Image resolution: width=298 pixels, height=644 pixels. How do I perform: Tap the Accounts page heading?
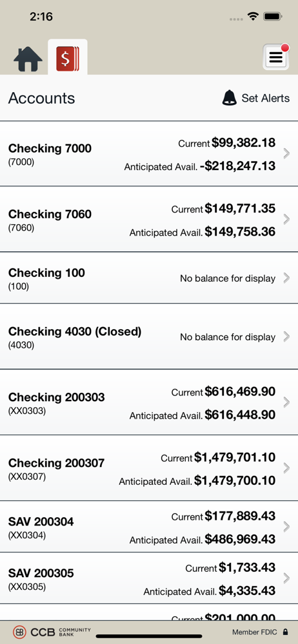point(41,98)
